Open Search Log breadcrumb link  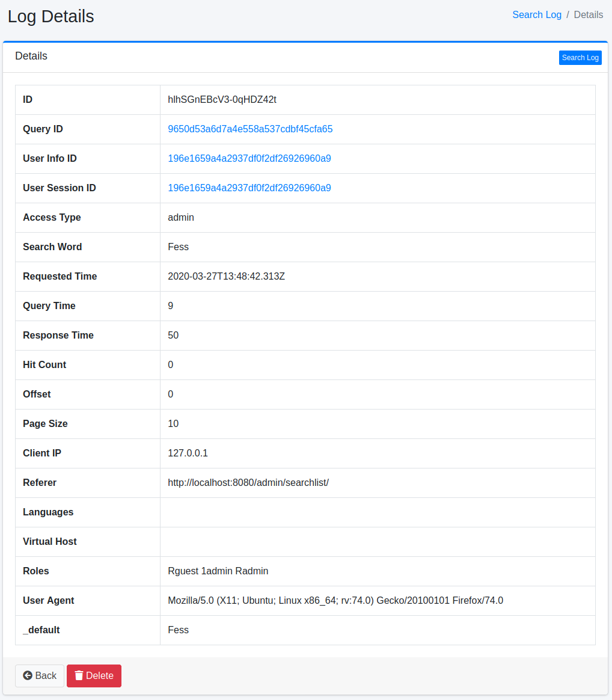tap(536, 15)
